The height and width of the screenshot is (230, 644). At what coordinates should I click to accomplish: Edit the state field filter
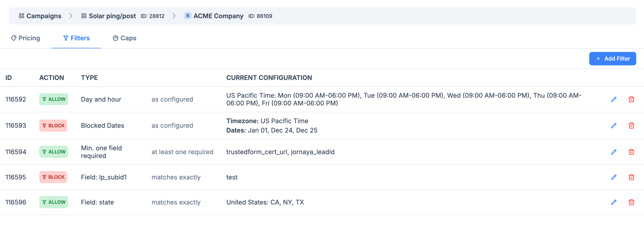click(x=613, y=202)
